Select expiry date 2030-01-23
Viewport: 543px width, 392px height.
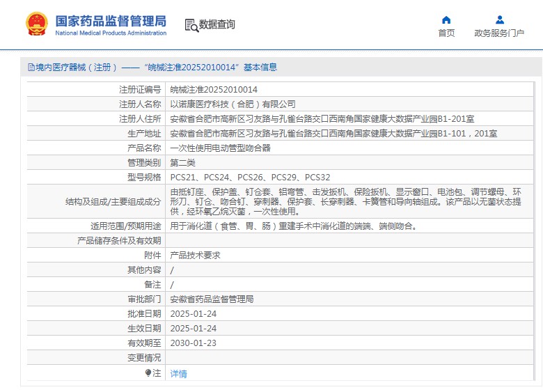(194, 343)
